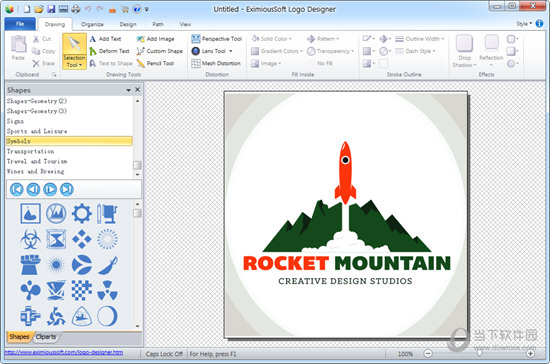Insert the crescent circle shape
Image resolution: width=550 pixels, height=364 pixels.
[107, 316]
